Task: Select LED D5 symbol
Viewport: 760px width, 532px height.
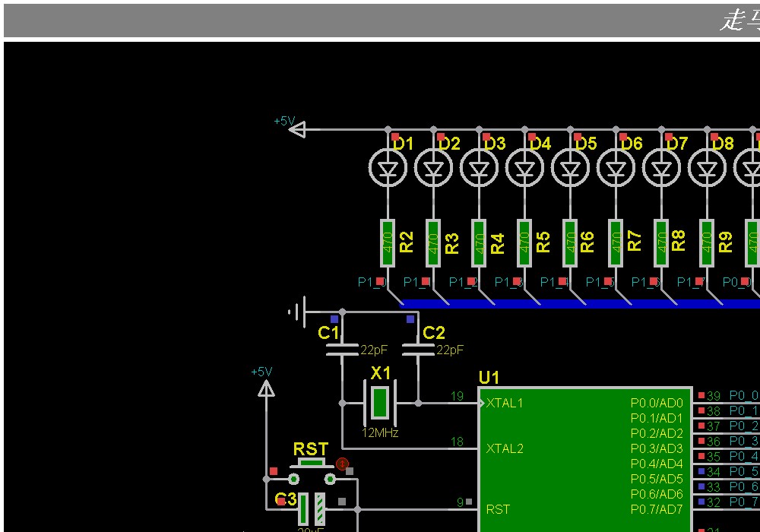Action: 570,168
